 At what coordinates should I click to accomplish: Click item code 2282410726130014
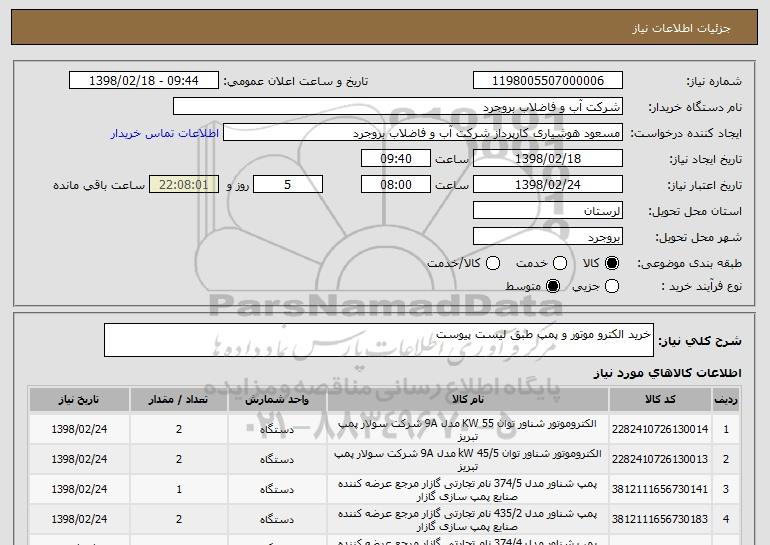pos(660,429)
